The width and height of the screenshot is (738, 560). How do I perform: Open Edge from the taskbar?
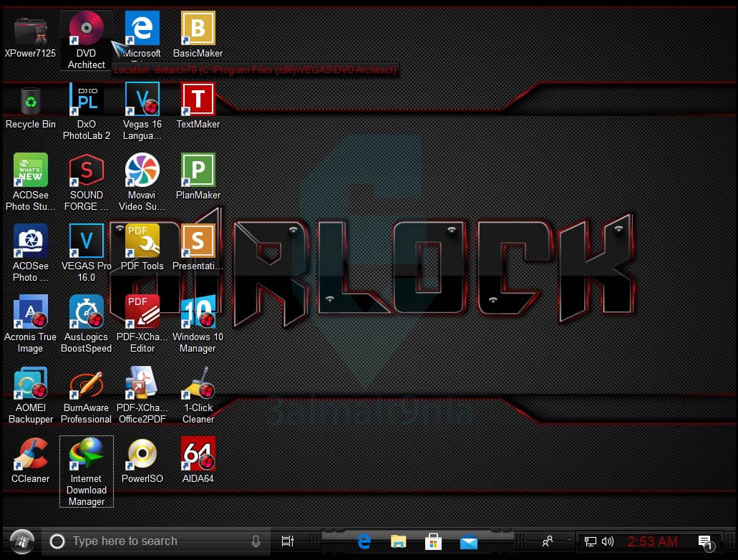click(364, 541)
